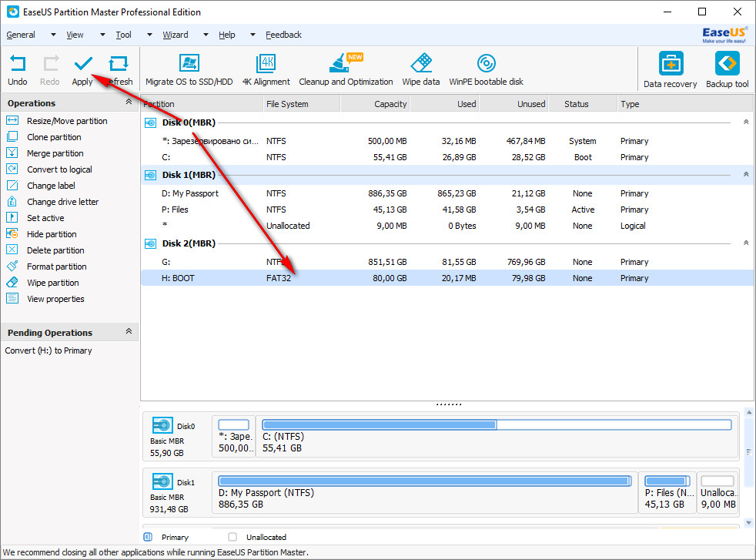Sort by the Used column header
The width and height of the screenshot is (756, 560).
tap(444, 104)
